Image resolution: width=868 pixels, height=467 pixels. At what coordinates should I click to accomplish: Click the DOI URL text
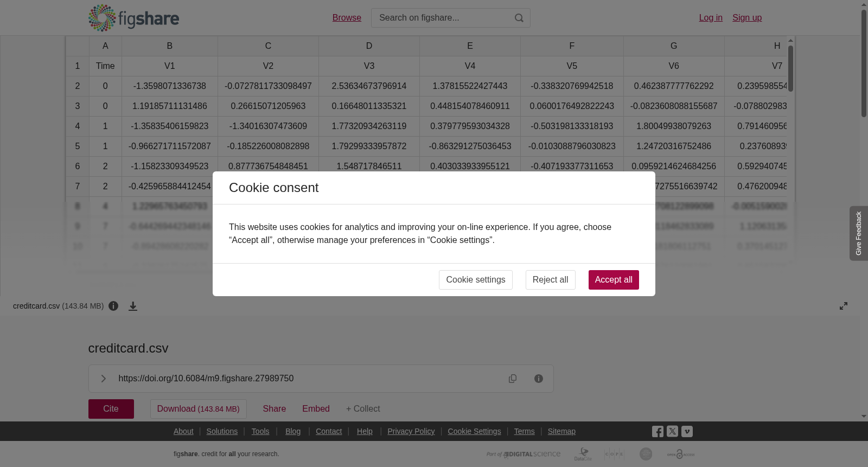tap(206, 379)
